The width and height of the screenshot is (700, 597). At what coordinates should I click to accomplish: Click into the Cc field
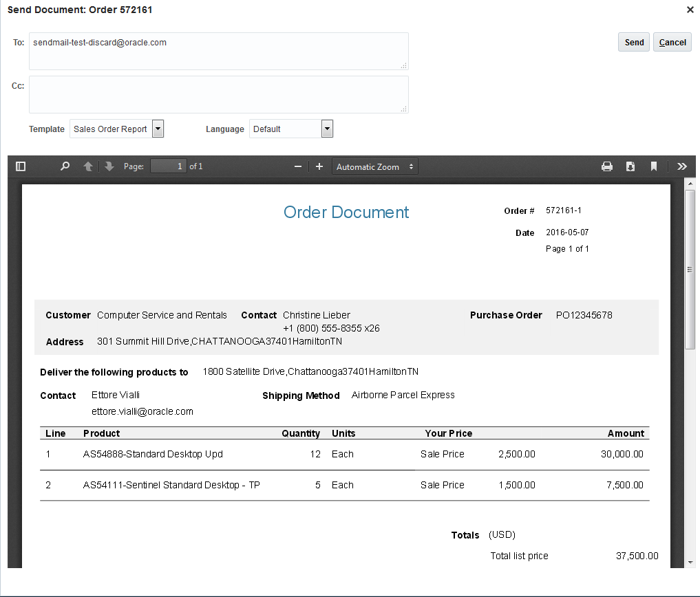click(218, 94)
